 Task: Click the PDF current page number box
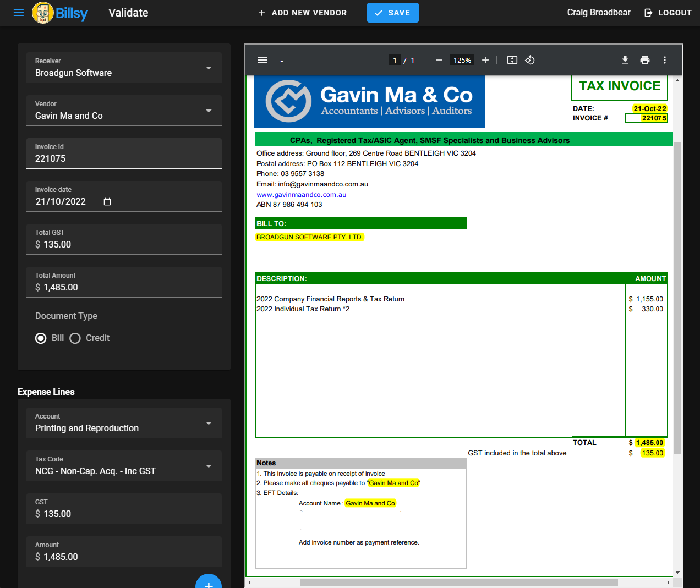pyautogui.click(x=395, y=60)
